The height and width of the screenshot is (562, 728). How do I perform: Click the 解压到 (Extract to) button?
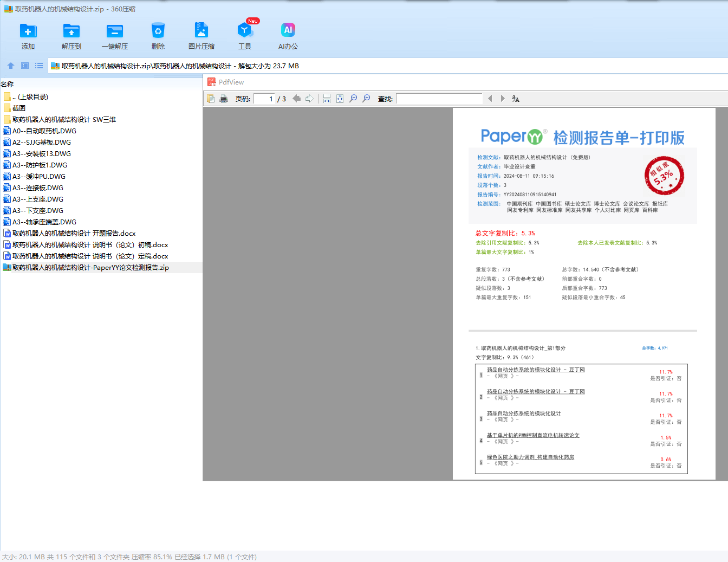pos(71,36)
